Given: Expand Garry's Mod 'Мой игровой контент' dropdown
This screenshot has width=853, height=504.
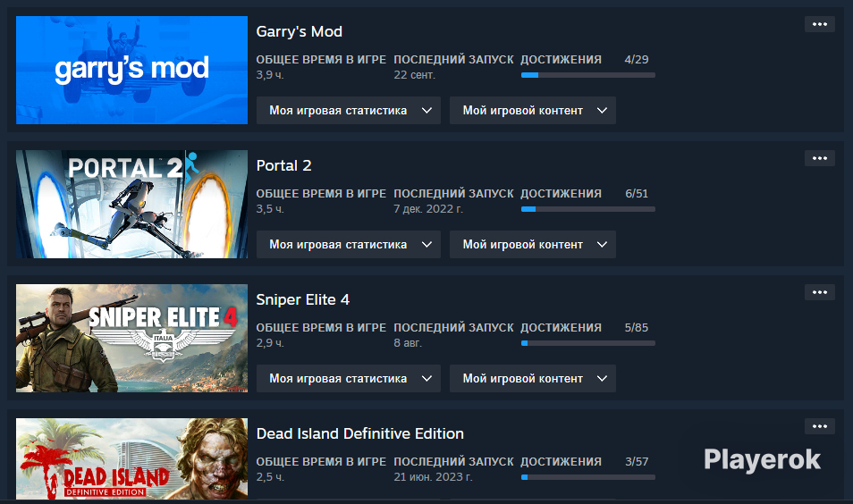Looking at the screenshot, I should 533,111.
